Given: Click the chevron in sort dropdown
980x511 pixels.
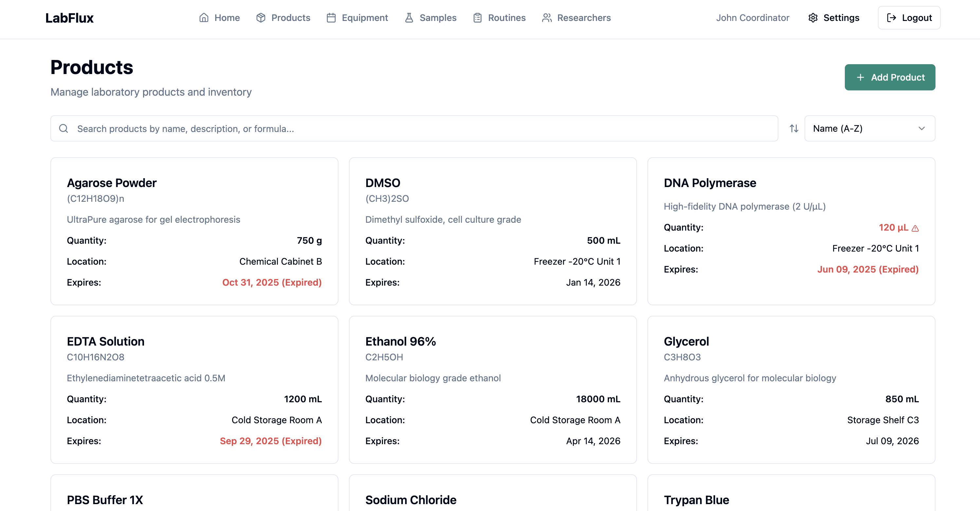Looking at the screenshot, I should [x=921, y=129].
